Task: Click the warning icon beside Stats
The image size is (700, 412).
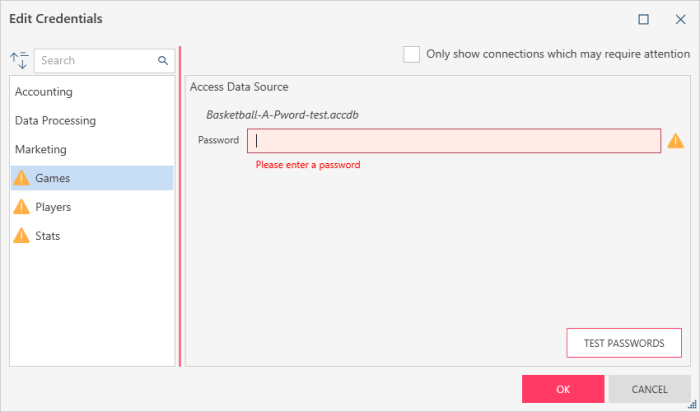Action: tap(21, 235)
